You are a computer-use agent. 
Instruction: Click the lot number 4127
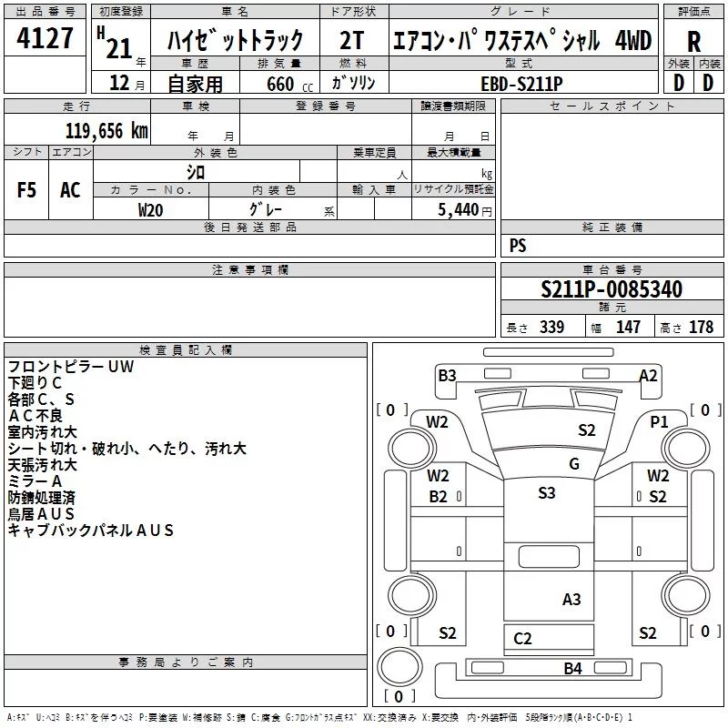coord(45,38)
